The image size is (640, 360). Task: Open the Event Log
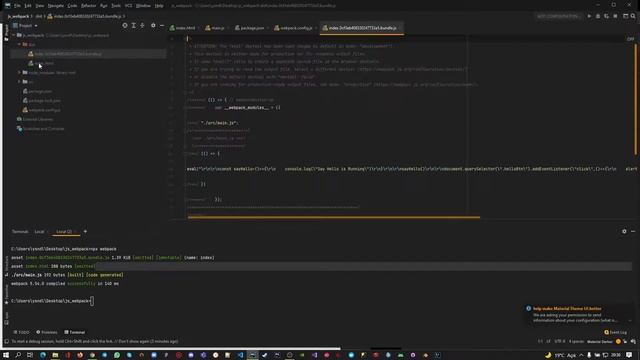616,332
